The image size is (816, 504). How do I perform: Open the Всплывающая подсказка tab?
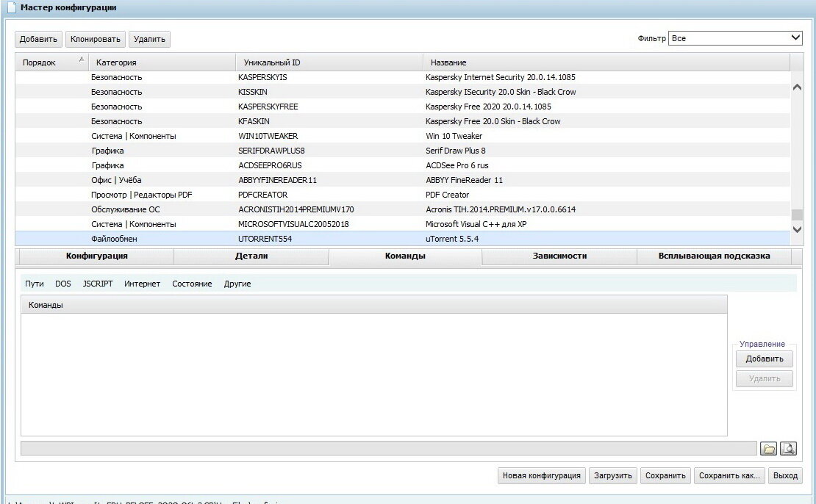tap(714, 256)
